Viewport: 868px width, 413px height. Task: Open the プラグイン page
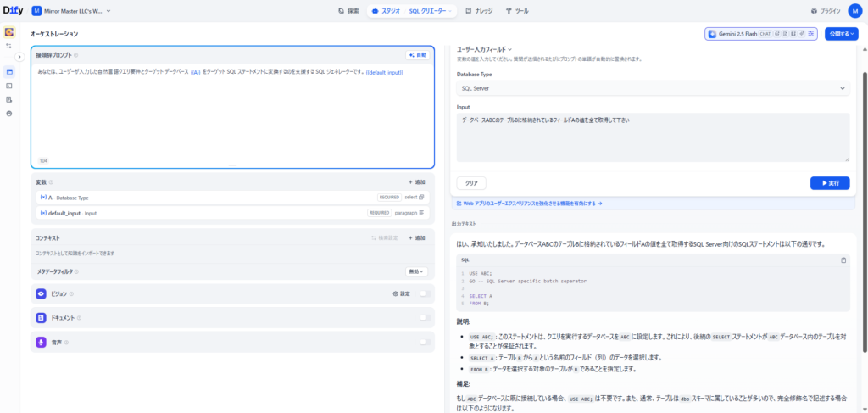826,10
